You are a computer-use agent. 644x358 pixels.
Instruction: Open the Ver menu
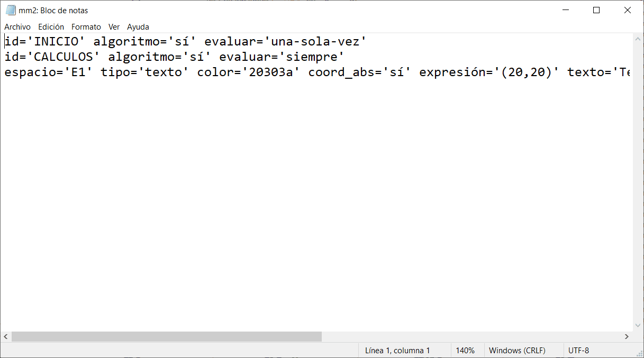pos(114,26)
